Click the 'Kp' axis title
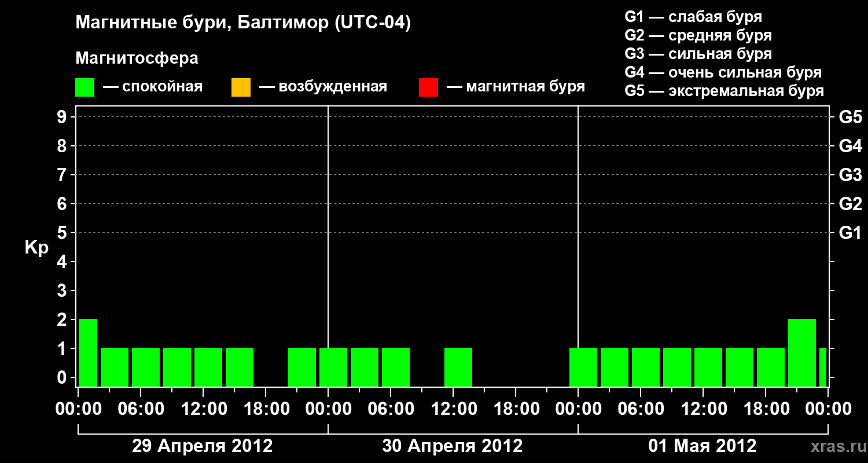Viewport: 868px width, 463px height. click(x=36, y=248)
